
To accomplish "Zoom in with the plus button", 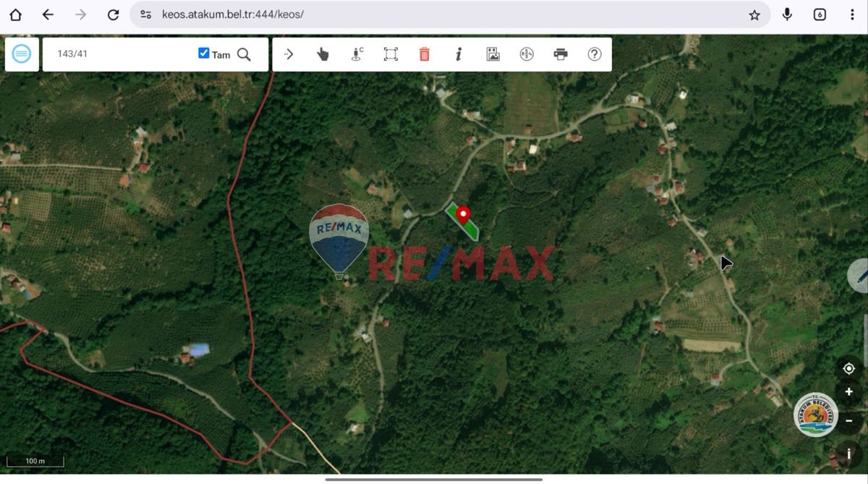I will [x=849, y=392].
